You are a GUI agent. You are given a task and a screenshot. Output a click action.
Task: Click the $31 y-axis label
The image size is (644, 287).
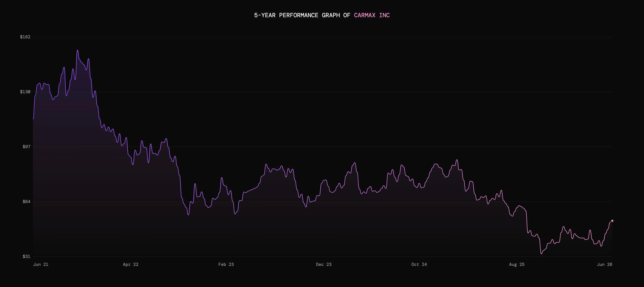click(26, 256)
